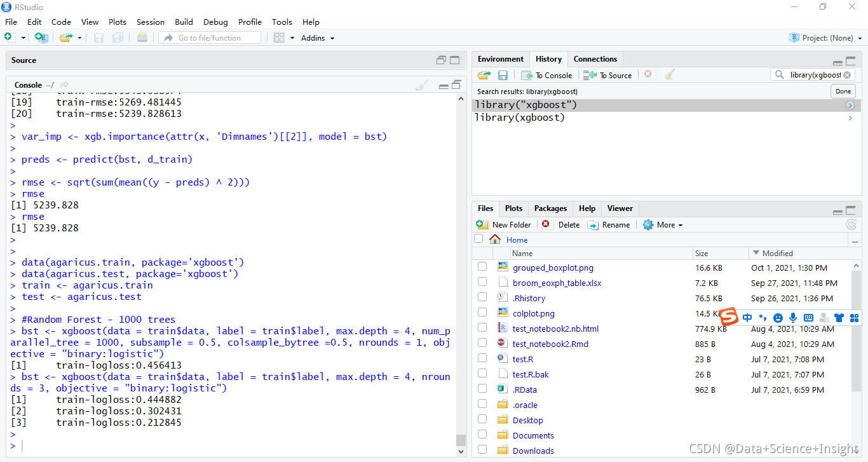Send history entry To Console
The image size is (868, 462).
[x=546, y=74]
